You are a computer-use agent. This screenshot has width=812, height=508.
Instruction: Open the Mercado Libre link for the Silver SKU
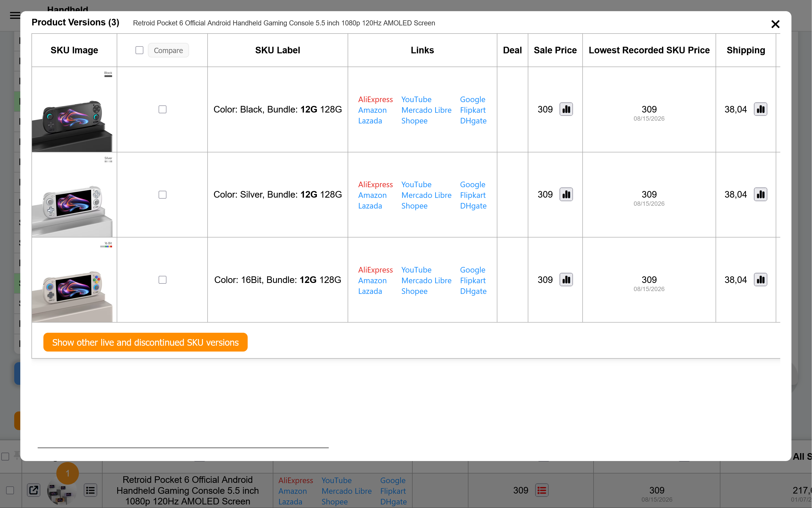[426, 195]
